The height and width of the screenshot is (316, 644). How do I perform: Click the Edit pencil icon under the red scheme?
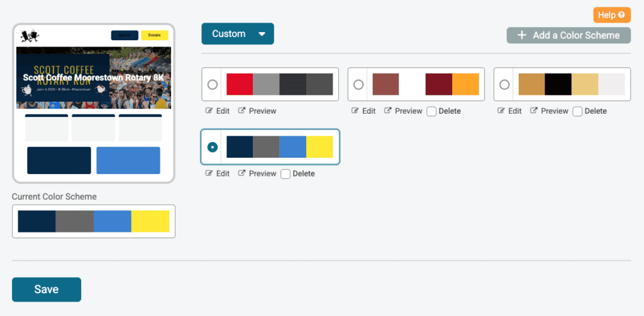pyautogui.click(x=209, y=111)
